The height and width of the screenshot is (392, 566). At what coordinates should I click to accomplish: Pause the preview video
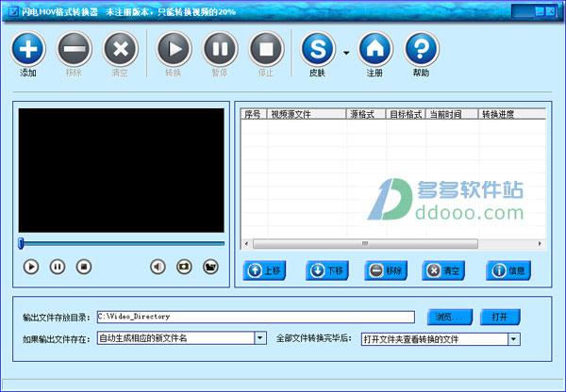pyautogui.click(x=58, y=267)
